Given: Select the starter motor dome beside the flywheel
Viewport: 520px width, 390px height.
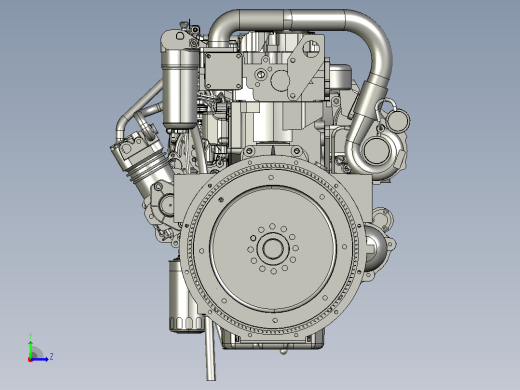Looking at the screenshot, I should click(376, 248).
